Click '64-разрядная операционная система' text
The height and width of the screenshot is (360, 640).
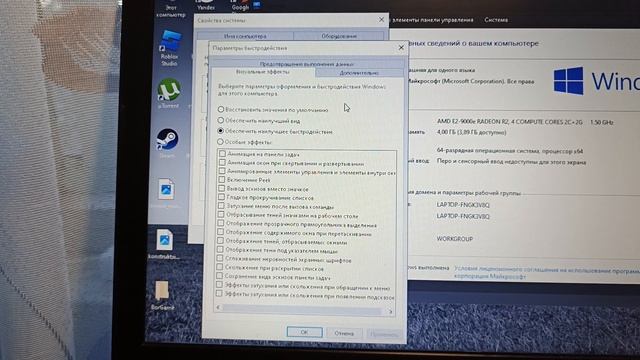click(x=510, y=151)
